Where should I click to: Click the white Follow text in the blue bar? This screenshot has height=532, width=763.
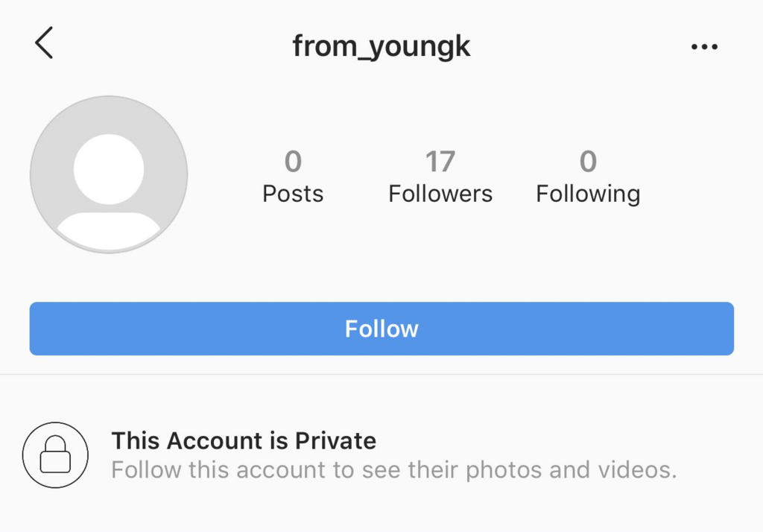coord(381,329)
